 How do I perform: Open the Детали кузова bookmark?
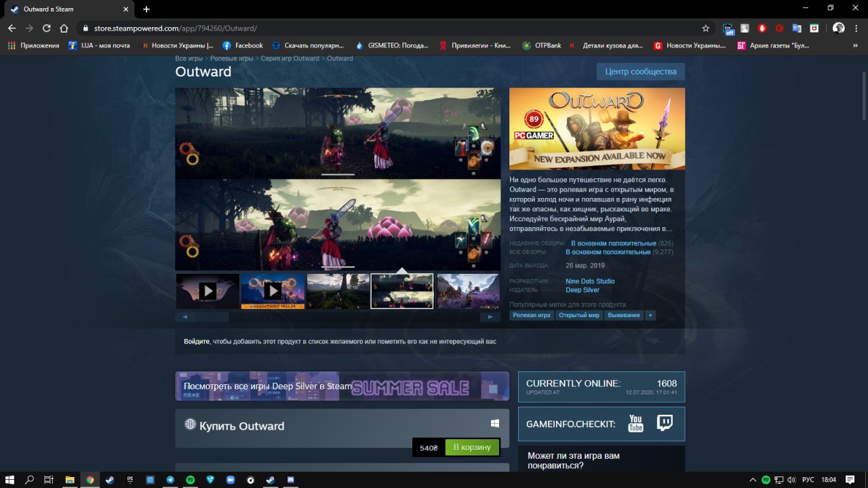coord(606,45)
